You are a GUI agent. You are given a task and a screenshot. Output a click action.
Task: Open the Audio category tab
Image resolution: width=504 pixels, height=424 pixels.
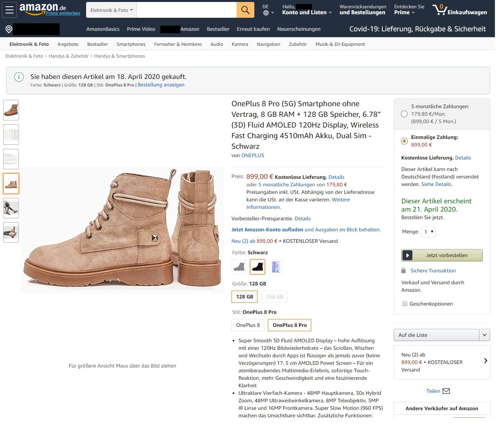point(216,44)
